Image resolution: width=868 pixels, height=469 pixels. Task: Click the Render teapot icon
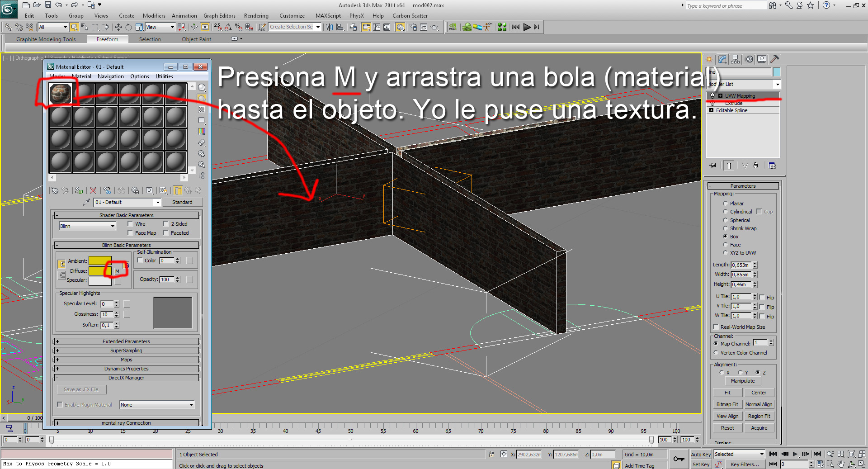coord(434,27)
